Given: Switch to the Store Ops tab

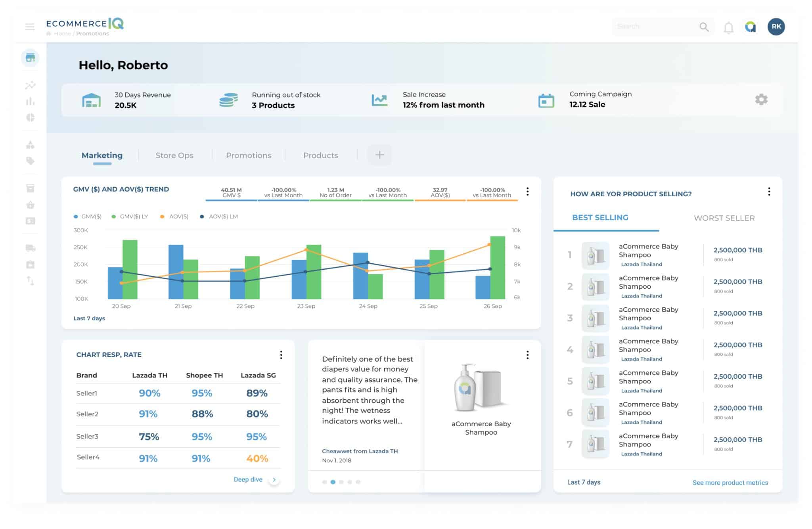Looking at the screenshot, I should click(x=174, y=155).
